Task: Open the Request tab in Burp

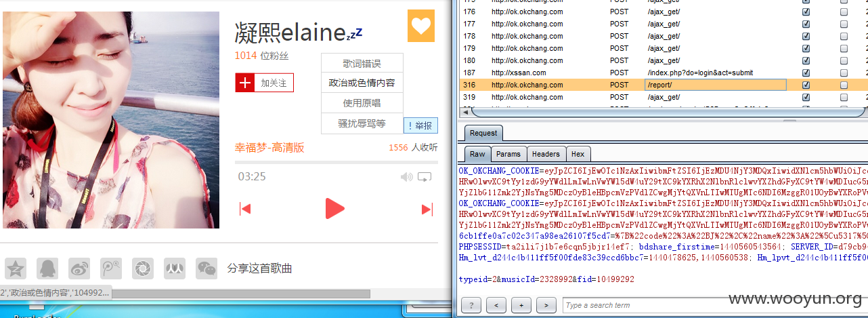Action: pos(483,133)
